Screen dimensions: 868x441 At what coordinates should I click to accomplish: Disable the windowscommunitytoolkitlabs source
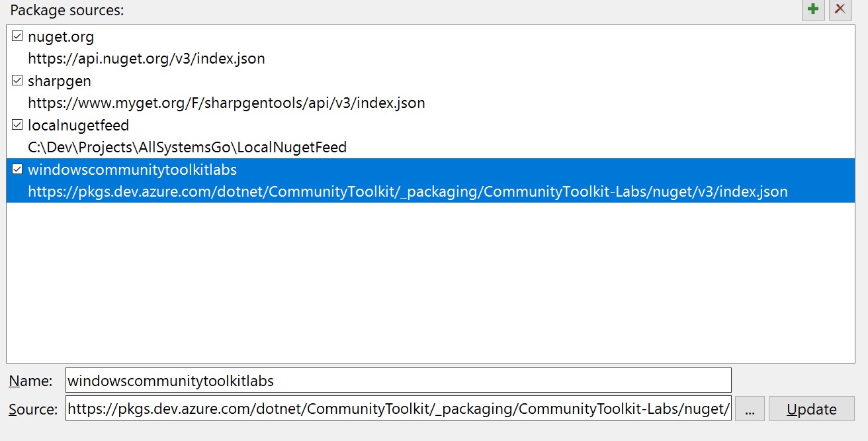click(16, 170)
